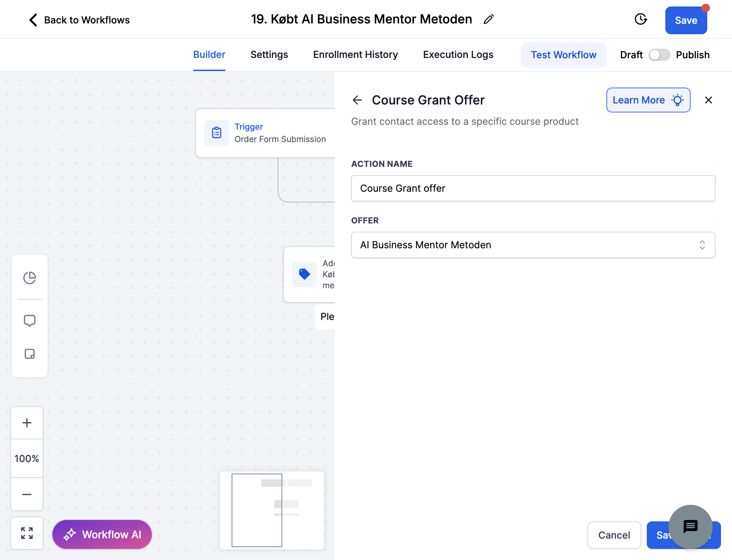Click the edit pencil next to workflow title
This screenshot has height=560, width=732.
click(488, 19)
